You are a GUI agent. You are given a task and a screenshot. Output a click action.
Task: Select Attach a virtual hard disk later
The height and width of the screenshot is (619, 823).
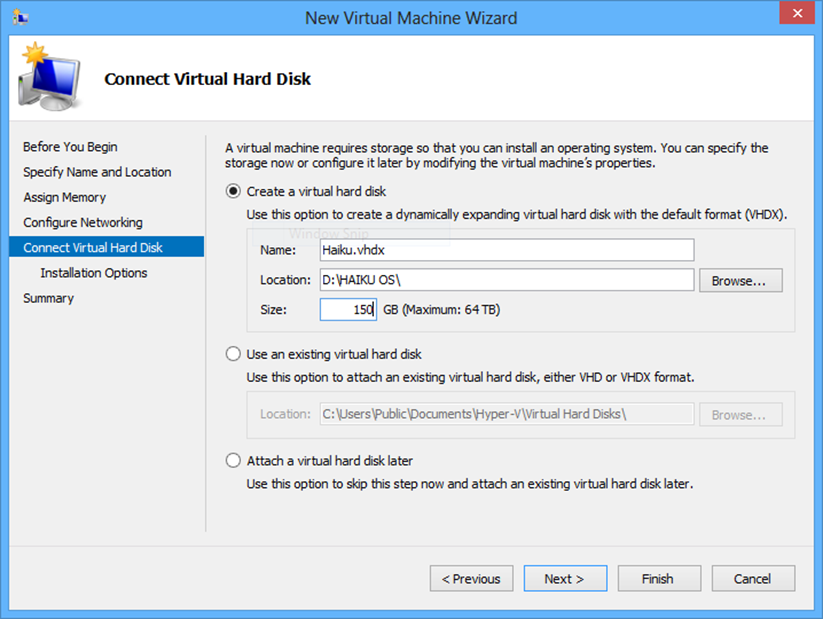coord(234,461)
